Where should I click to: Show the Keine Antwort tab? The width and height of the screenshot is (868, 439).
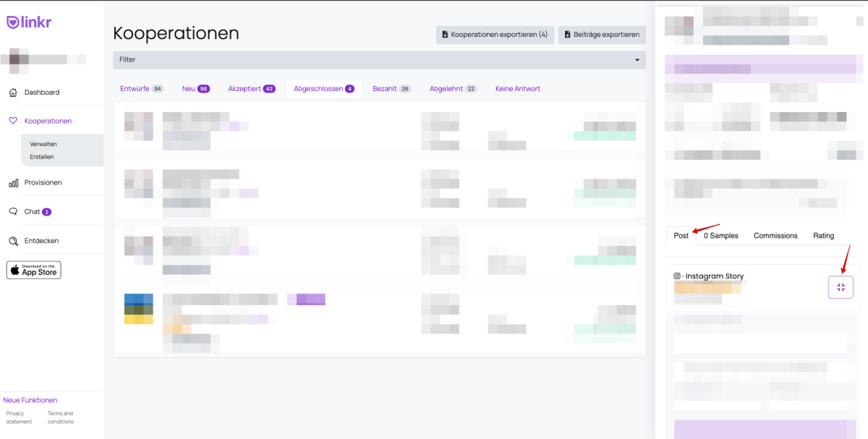(x=517, y=89)
